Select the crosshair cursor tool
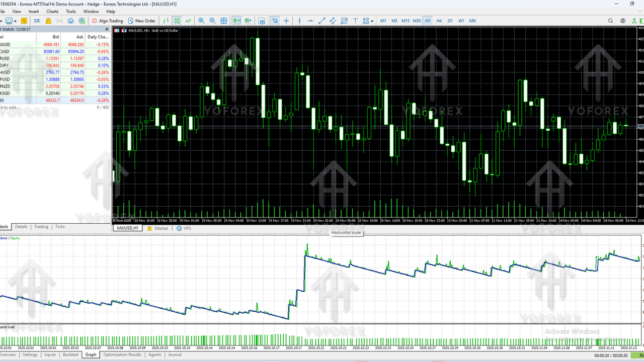The image size is (644, 362). point(286,21)
